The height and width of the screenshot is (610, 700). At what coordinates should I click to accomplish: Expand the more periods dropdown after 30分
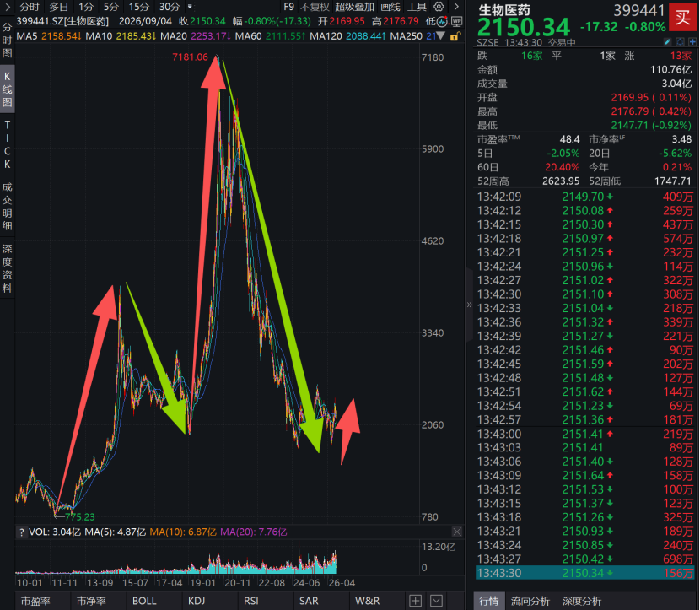[x=190, y=7]
